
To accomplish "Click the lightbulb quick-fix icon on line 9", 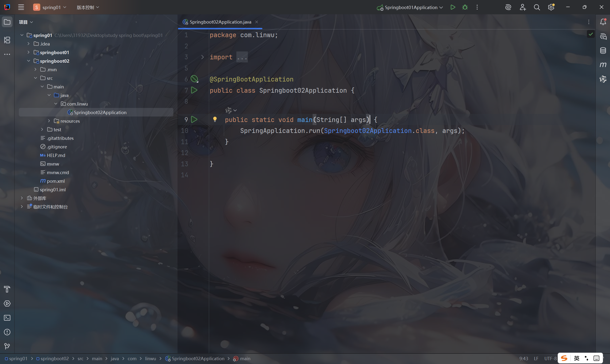I will [x=215, y=119].
